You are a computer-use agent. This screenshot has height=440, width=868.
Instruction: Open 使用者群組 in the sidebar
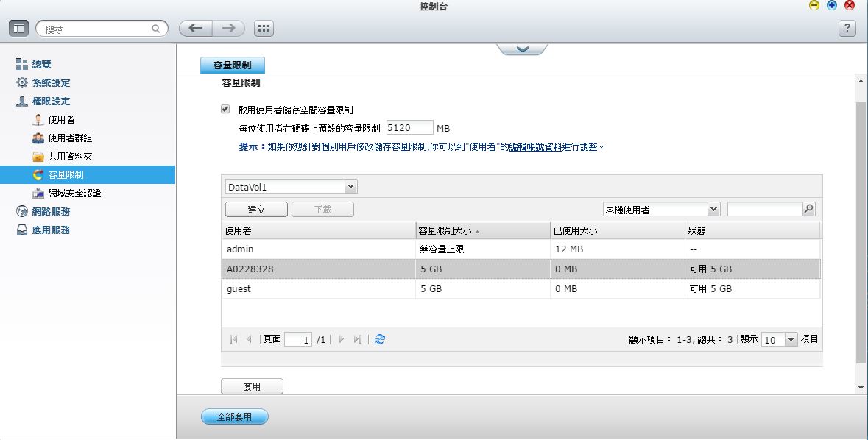point(70,138)
